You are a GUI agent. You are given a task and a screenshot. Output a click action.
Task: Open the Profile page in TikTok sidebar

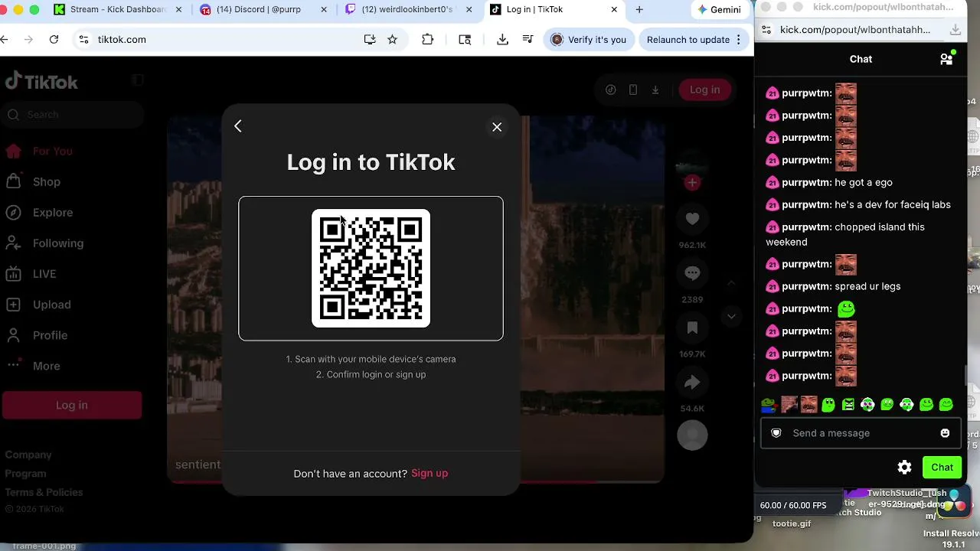pyautogui.click(x=37, y=334)
